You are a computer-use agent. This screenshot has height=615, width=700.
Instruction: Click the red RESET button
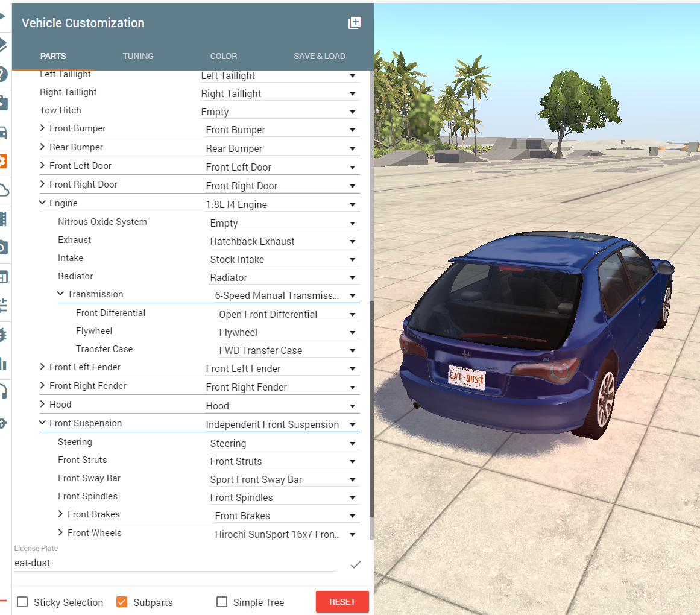click(342, 602)
